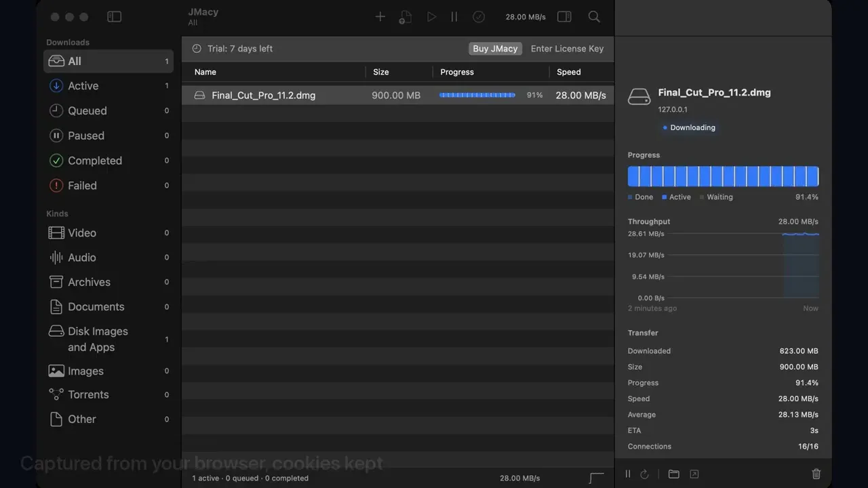Click the pause icon in the top toolbar

tap(454, 17)
